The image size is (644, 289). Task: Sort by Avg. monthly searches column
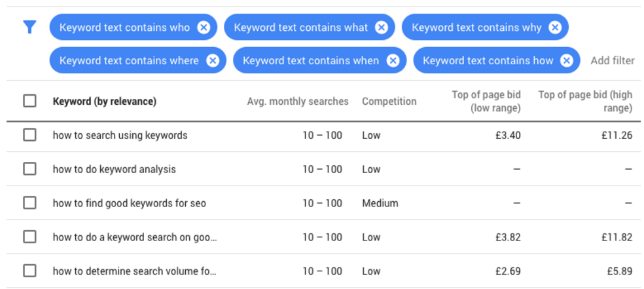click(298, 102)
